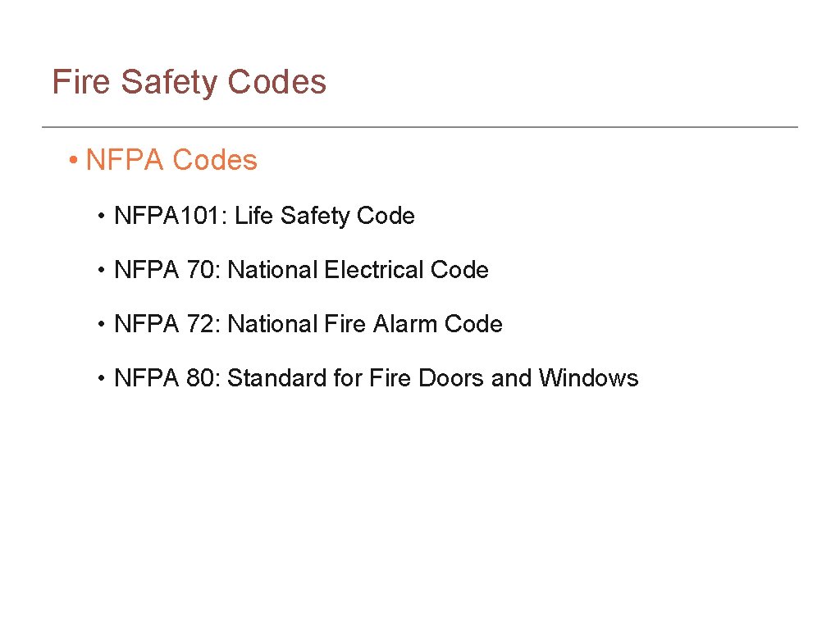Click the "Fire Safety Codes" slide title

point(189,83)
